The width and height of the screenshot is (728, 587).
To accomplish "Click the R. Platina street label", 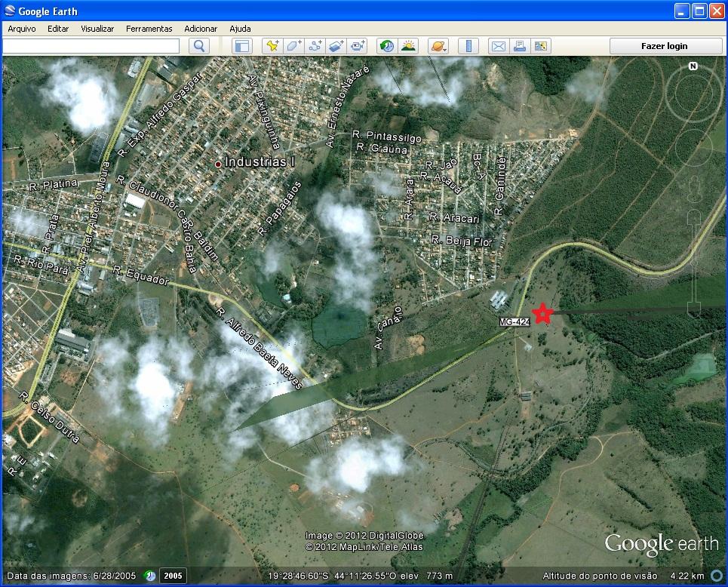I will (54, 185).
